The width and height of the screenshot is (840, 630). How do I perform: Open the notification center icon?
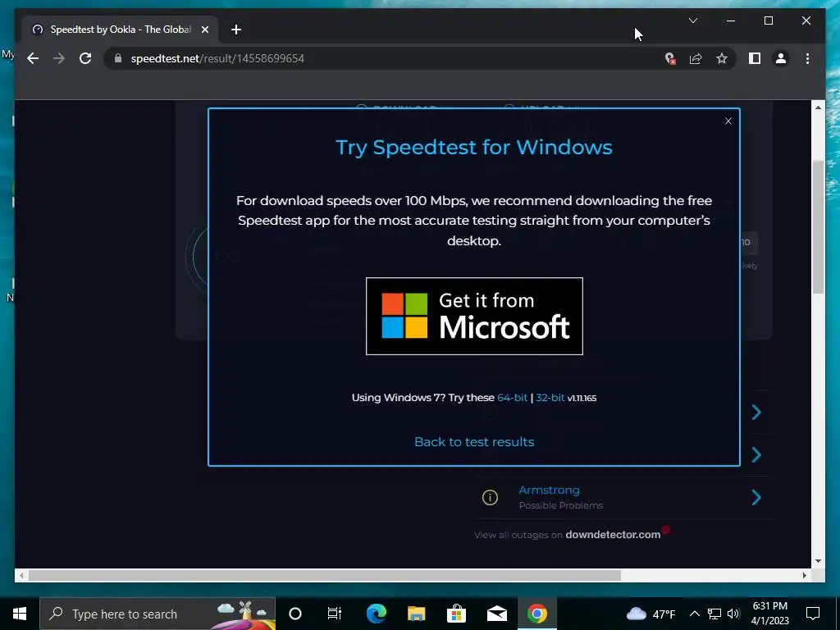point(813,614)
